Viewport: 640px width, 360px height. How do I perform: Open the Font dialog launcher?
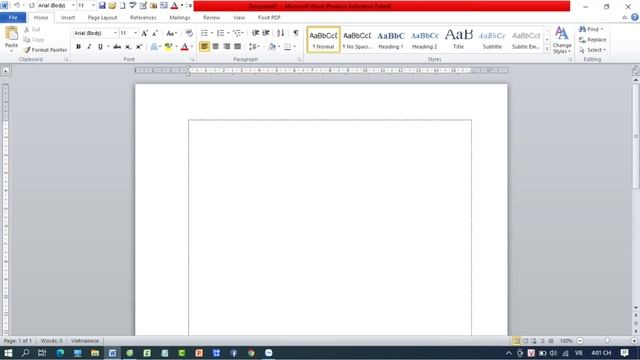click(x=192, y=60)
